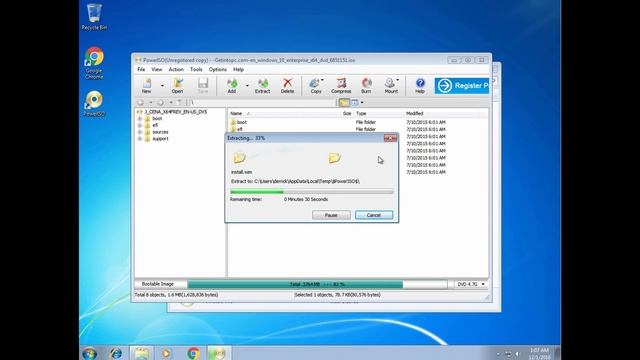Open File Explorer from the taskbar
Screen dimensions: 640x360
tap(142, 353)
